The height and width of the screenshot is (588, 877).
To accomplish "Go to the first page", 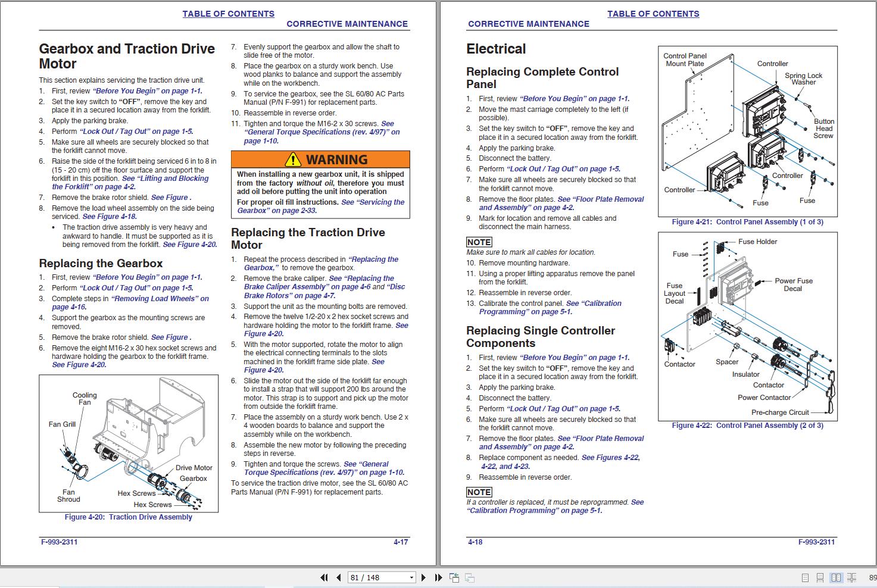I will click(x=324, y=577).
